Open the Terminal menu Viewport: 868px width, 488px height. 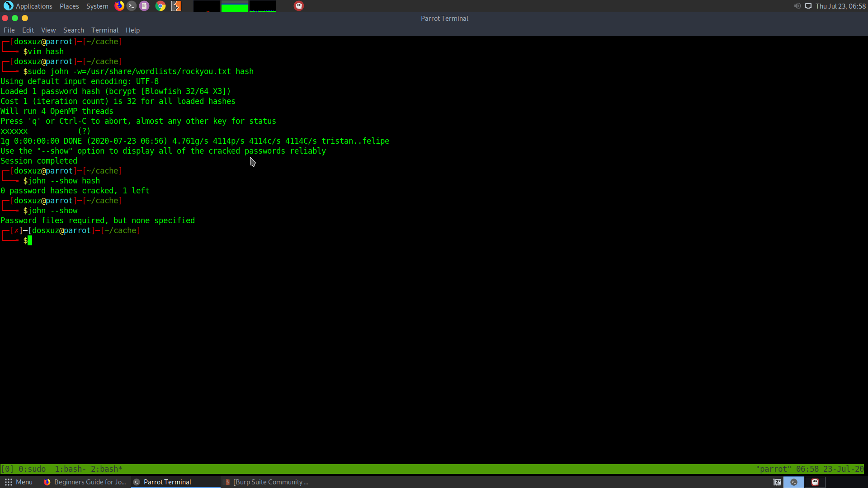tap(105, 30)
